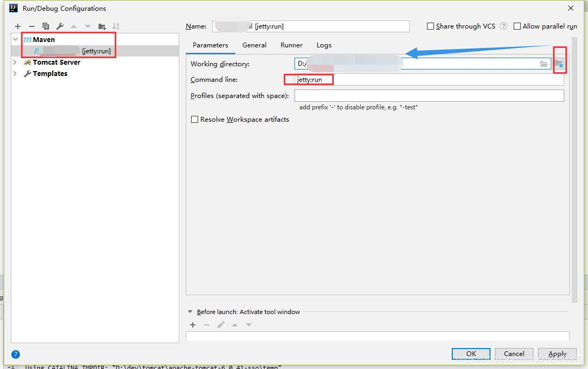
Task: Open dialog help question mark
Action: pyautogui.click(x=16, y=354)
